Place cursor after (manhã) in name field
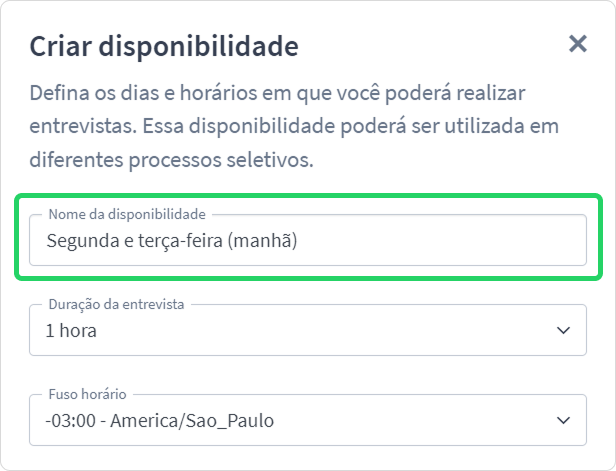Image resolution: width=616 pixels, height=471 pixels. (x=298, y=240)
